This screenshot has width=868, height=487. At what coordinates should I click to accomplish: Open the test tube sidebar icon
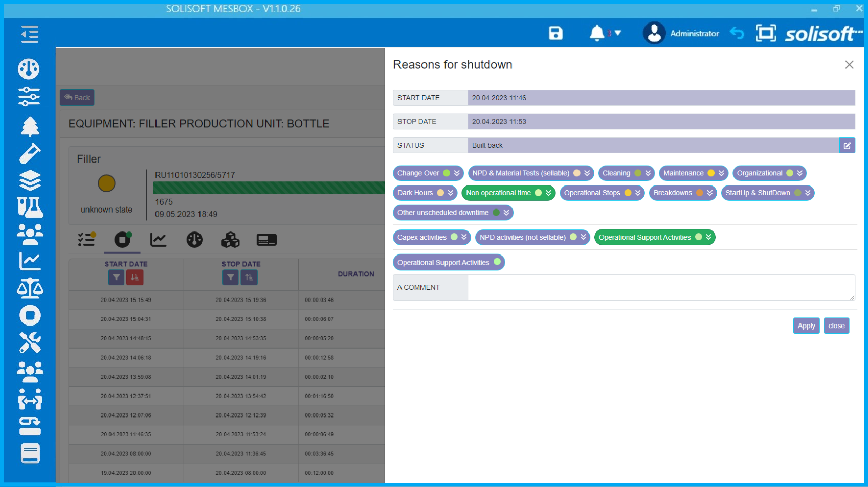[30, 153]
